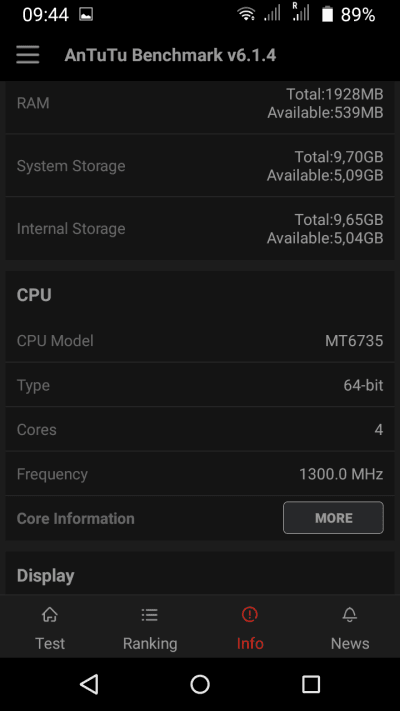Tap the battery indicator icon
The height and width of the screenshot is (711, 400).
pyautogui.click(x=327, y=14)
